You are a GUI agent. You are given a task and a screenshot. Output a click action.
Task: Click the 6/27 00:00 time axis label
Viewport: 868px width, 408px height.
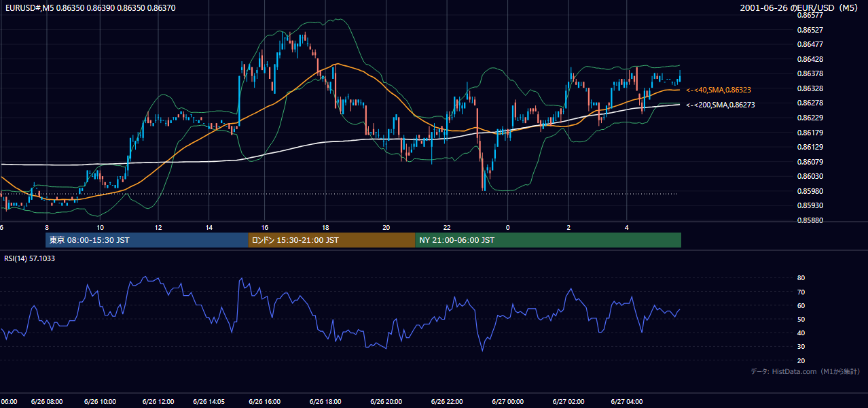pyautogui.click(x=507, y=401)
